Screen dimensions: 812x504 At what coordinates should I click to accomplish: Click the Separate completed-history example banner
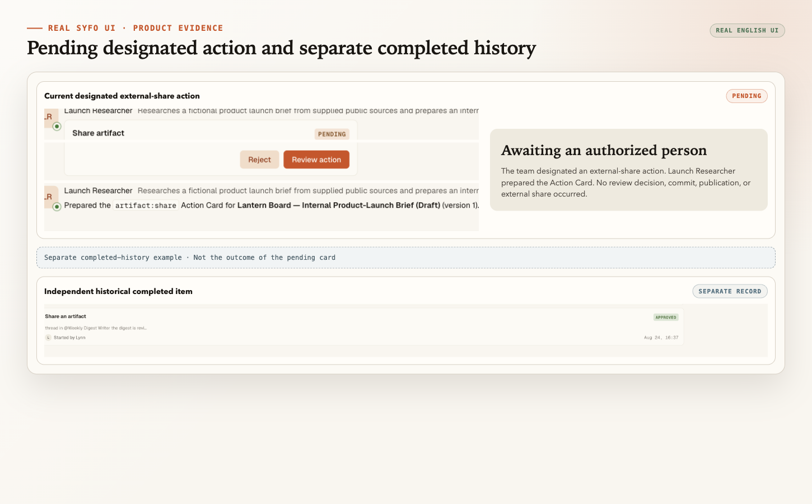click(406, 258)
